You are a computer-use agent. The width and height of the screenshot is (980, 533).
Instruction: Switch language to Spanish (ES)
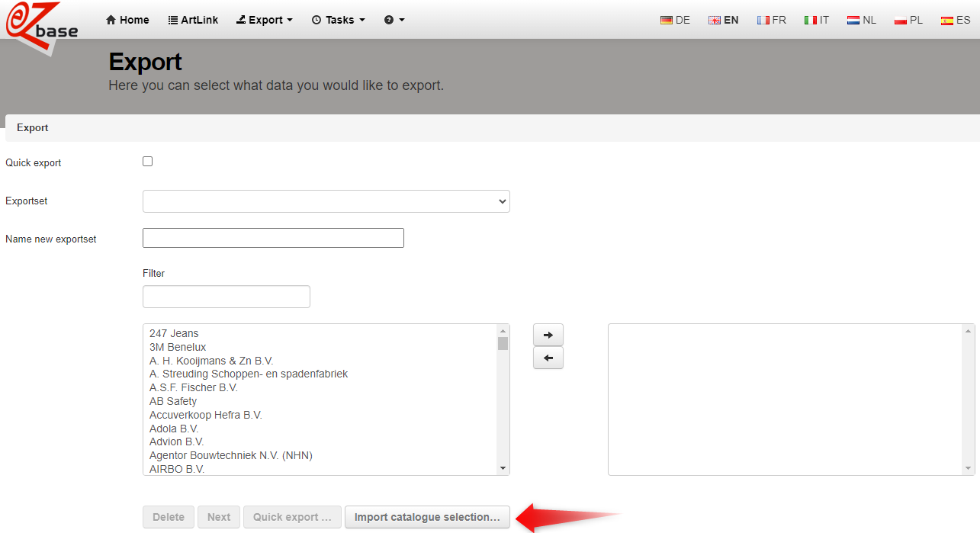pyautogui.click(x=956, y=21)
